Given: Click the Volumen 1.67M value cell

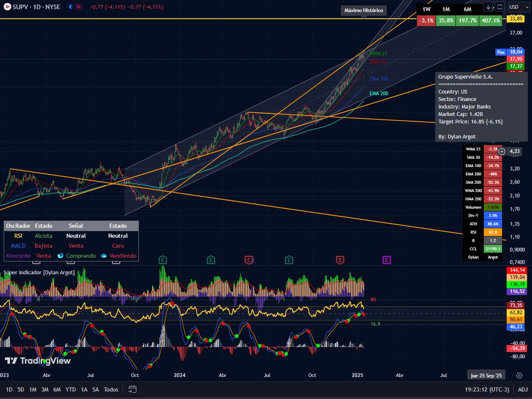Looking at the screenshot, I should (493, 207).
